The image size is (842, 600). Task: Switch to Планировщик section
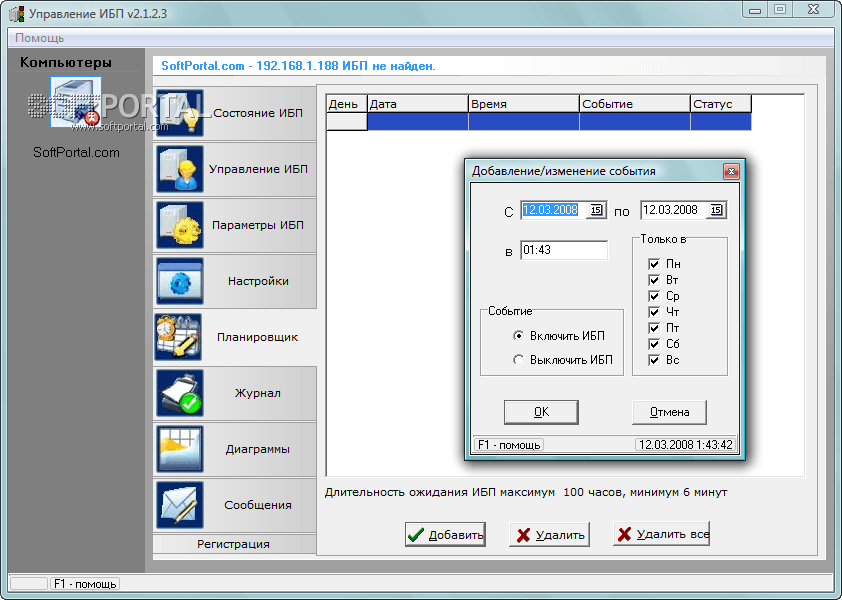tap(235, 337)
